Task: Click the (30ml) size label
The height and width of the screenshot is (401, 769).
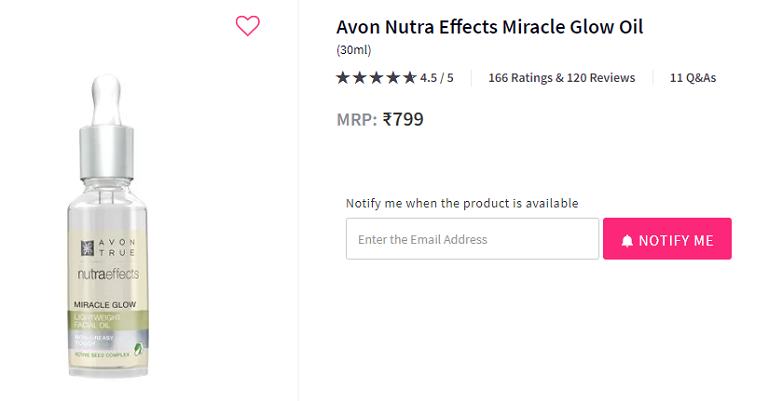Action: 354,49
